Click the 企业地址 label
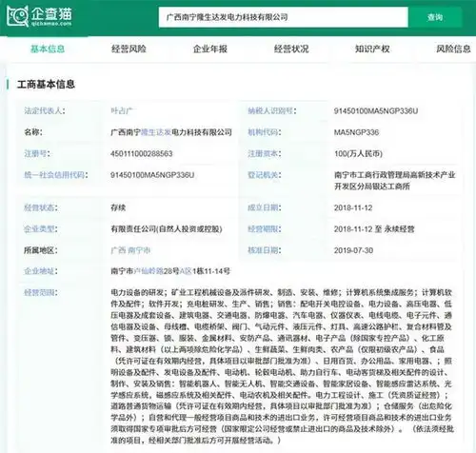Screen dimensions: 476x453 (x=41, y=271)
